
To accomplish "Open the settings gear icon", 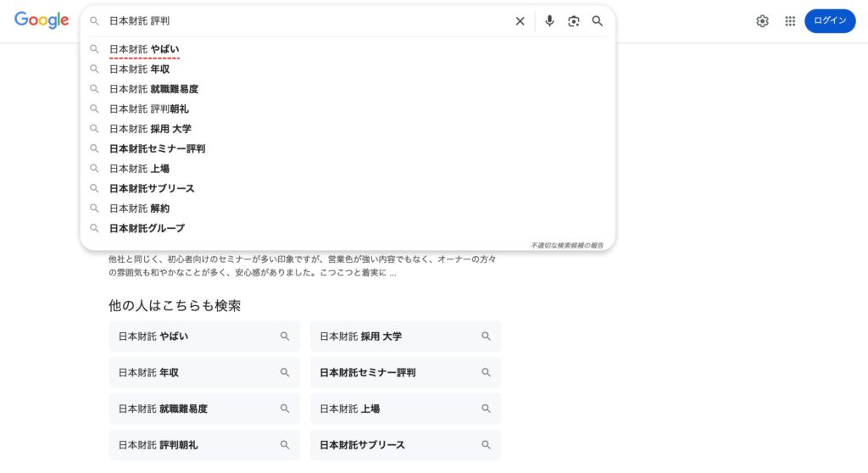I will [762, 21].
